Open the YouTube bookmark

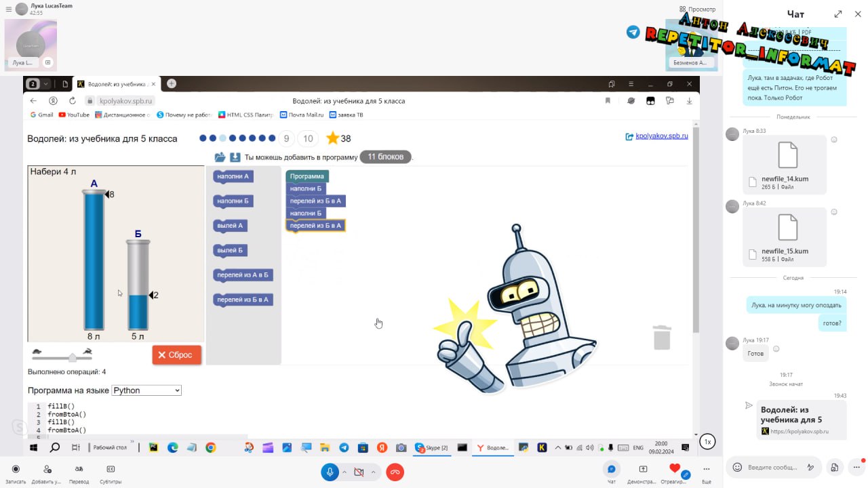coord(74,115)
